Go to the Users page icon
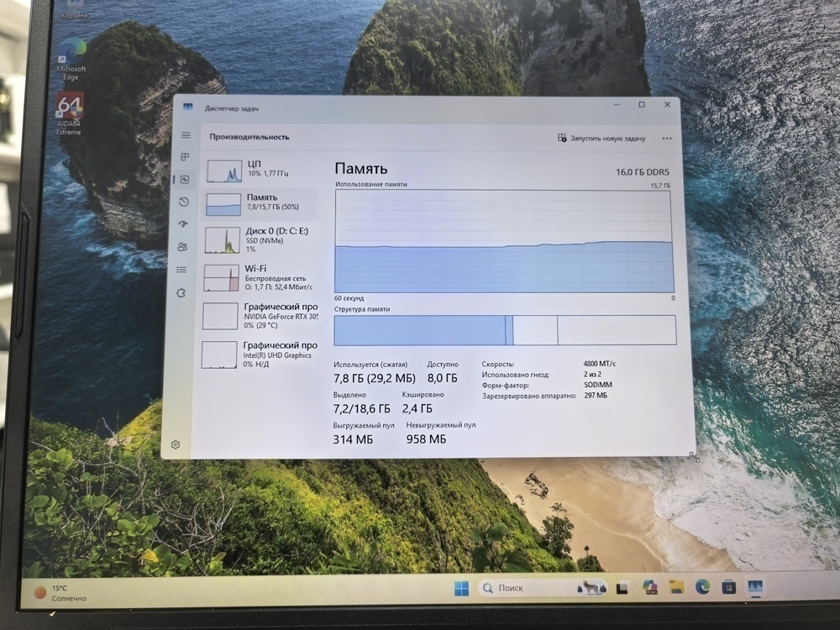 182,247
